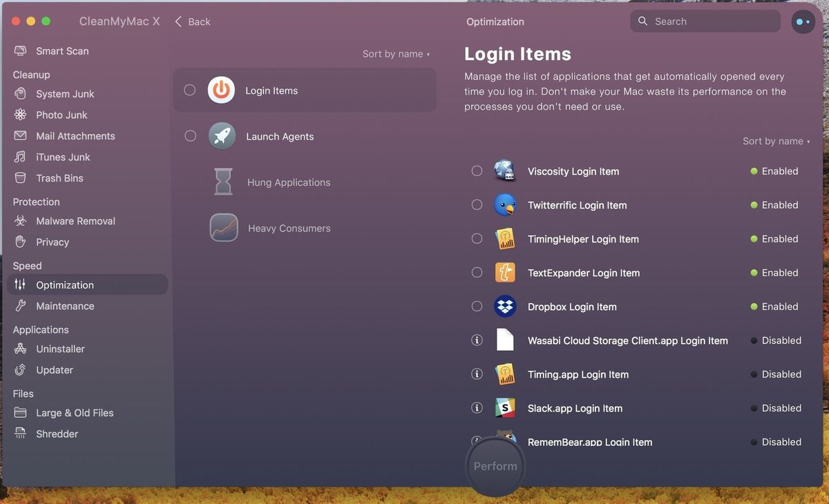The height and width of the screenshot is (504, 829).
Task: Click the Uninstaller icon in sidebar
Action: [21, 349]
